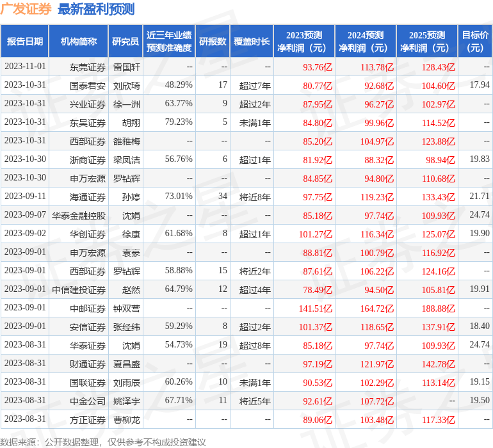Select institution 国联证券

88,383
